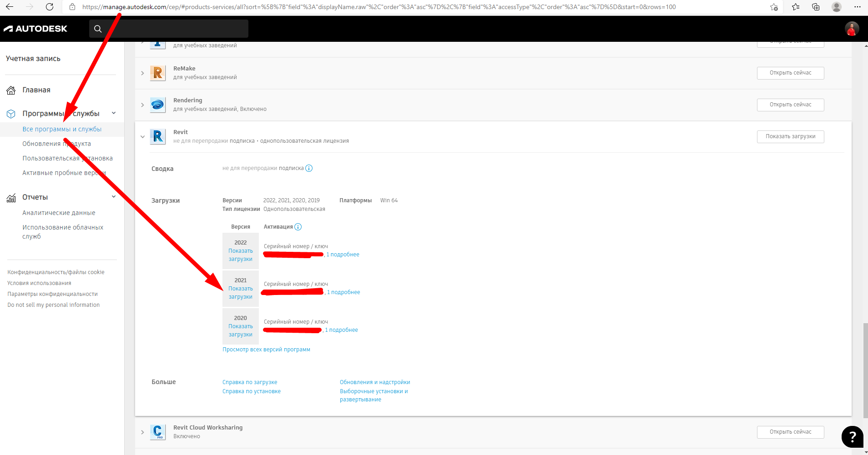Image resolution: width=868 pixels, height=455 pixels.
Task: Click the browser back arrow
Action: tap(10, 7)
